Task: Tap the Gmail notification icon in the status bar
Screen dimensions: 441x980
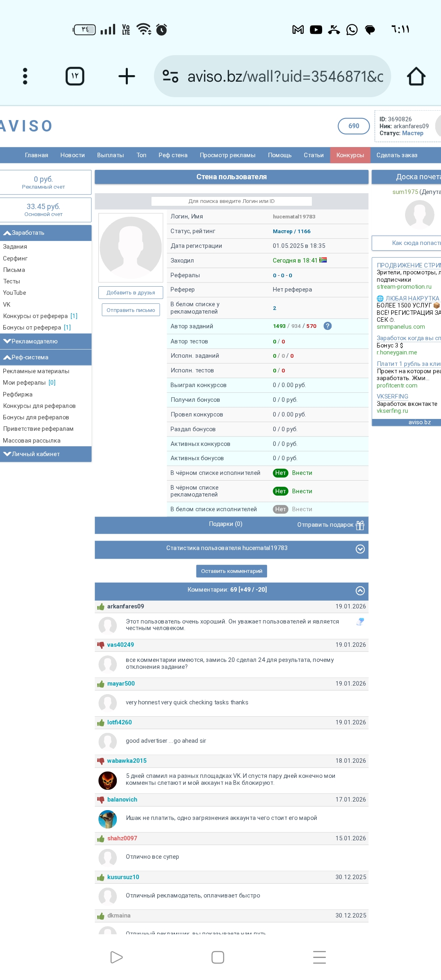Action: (x=298, y=29)
